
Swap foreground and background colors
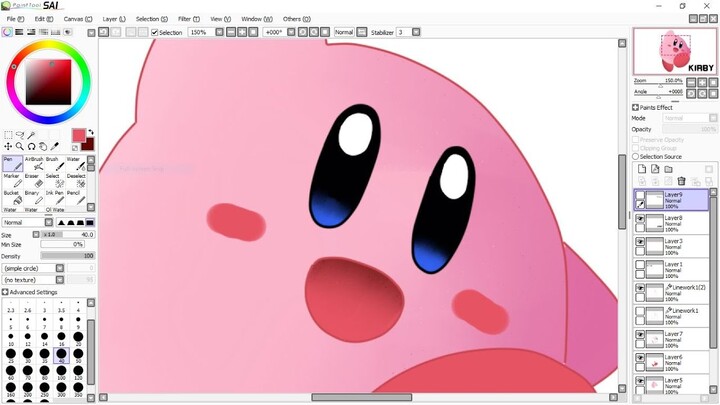[91, 132]
